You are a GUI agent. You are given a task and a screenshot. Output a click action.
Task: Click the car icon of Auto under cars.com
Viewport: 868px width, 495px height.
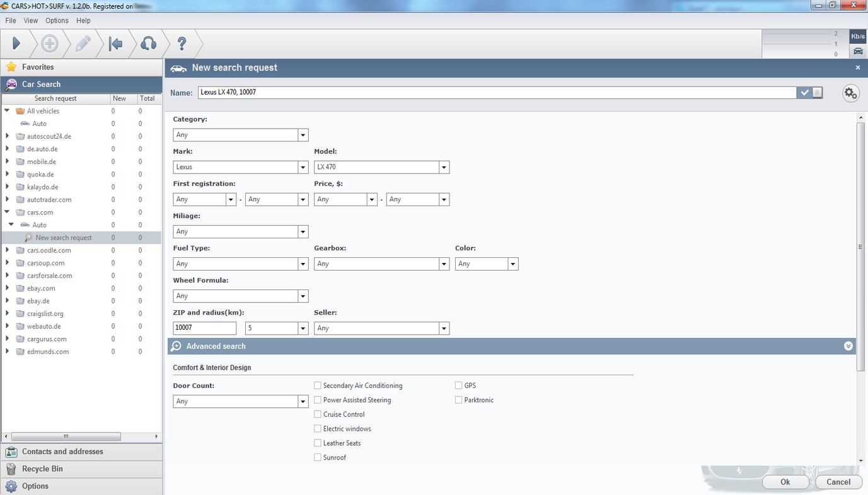click(25, 225)
